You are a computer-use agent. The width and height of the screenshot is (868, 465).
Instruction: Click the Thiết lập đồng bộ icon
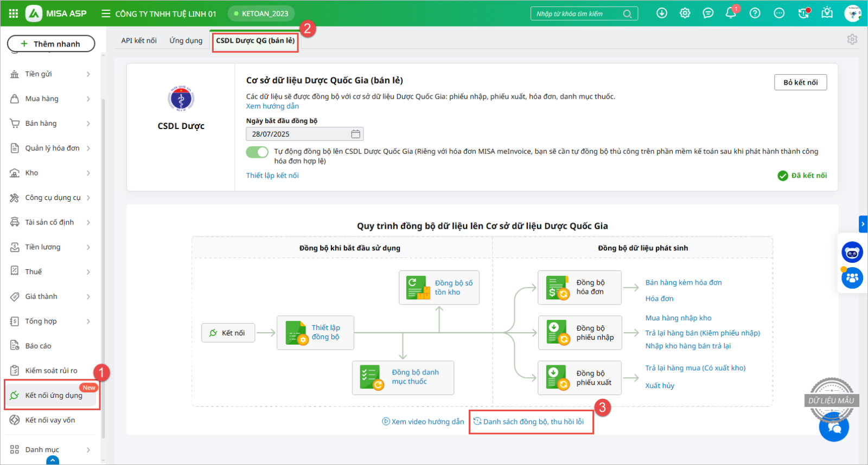(x=297, y=332)
